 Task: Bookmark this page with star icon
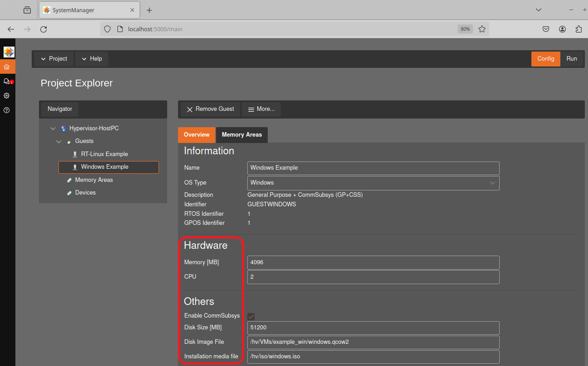(x=482, y=29)
